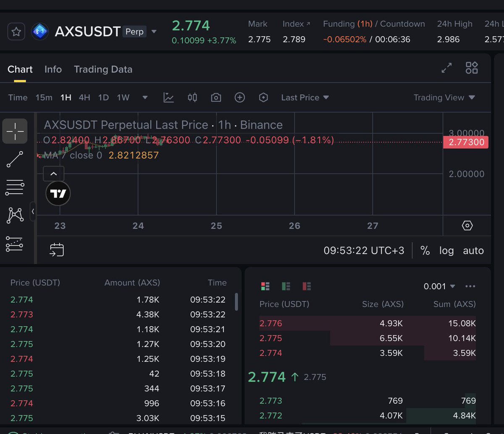Click the trades list scrollbar
The image size is (504, 434).
click(236, 302)
